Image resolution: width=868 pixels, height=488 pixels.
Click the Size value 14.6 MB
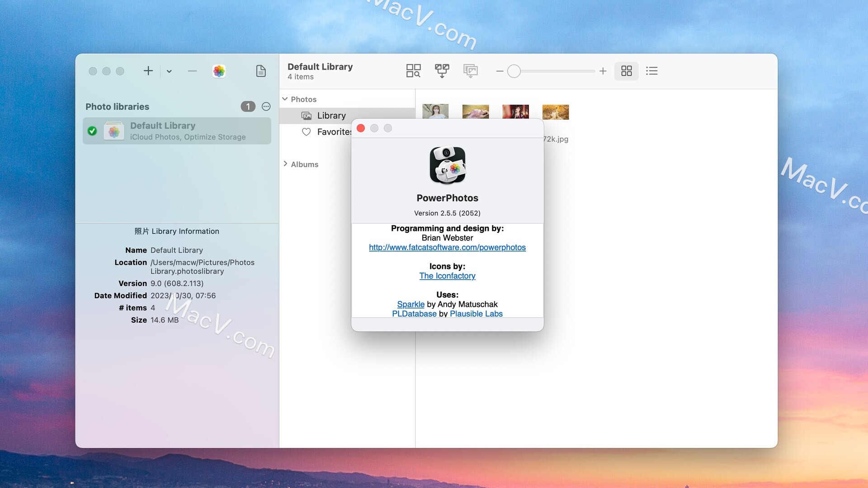tap(165, 320)
